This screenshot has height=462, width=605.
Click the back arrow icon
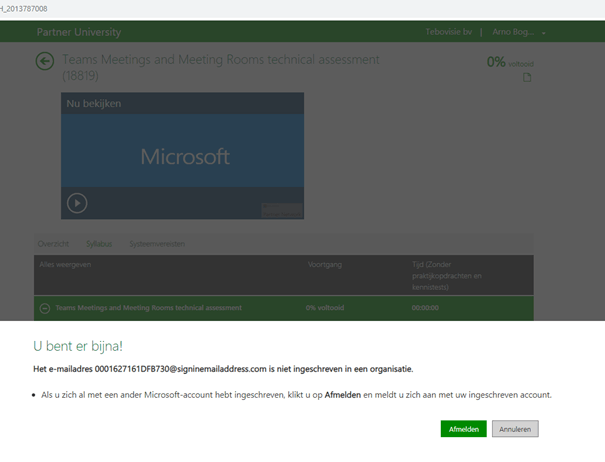[45, 61]
